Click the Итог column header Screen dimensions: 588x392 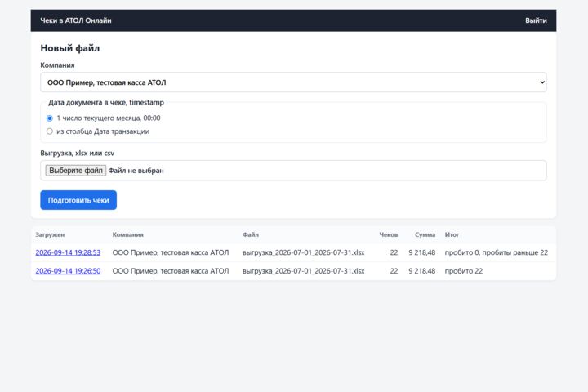coord(452,234)
